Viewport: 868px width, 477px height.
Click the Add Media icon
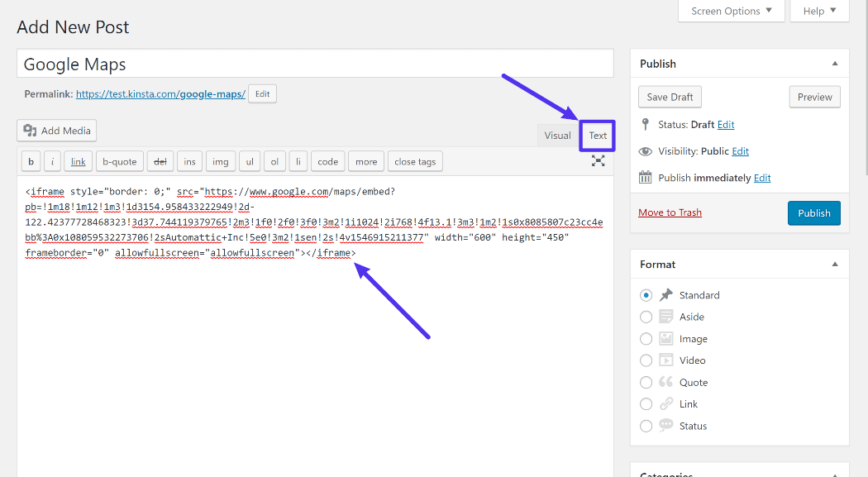click(31, 130)
